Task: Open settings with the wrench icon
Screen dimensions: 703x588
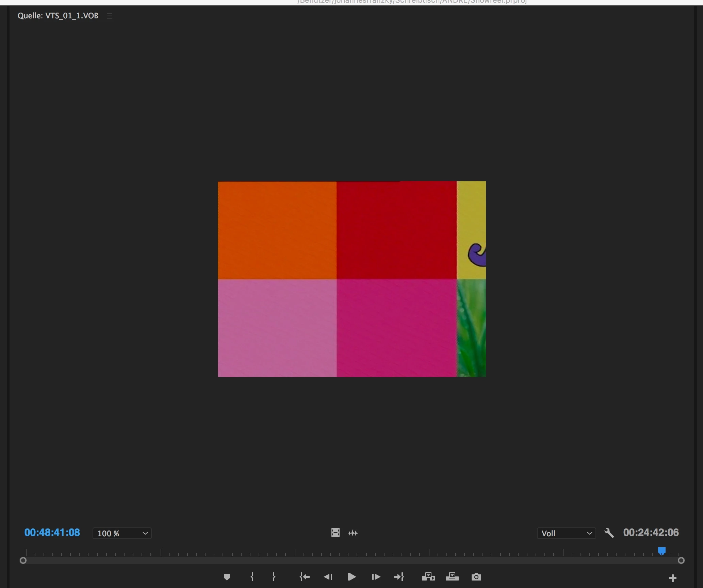Action: point(609,533)
